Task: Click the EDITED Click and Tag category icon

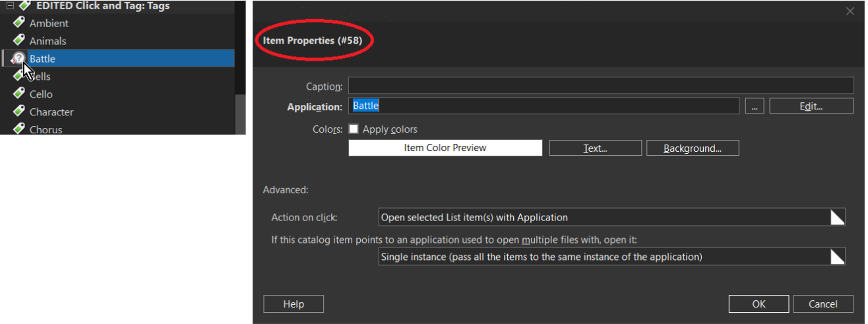Action: (25, 5)
